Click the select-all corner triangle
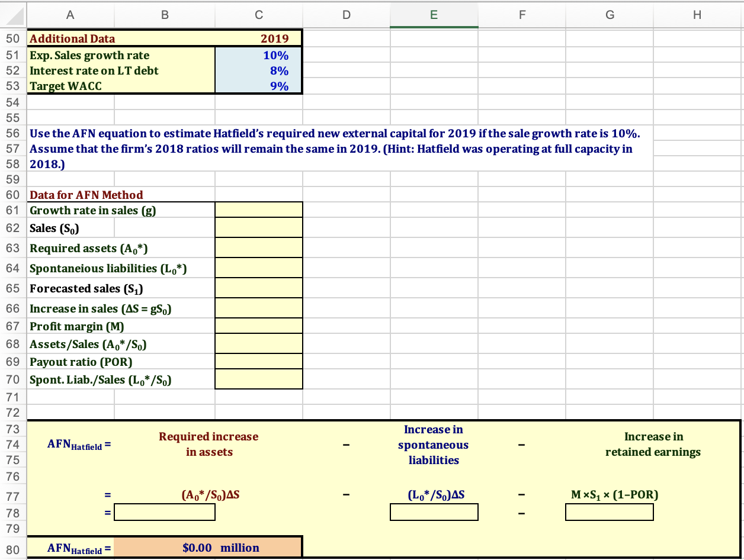The width and height of the screenshot is (744, 560). click(14, 15)
